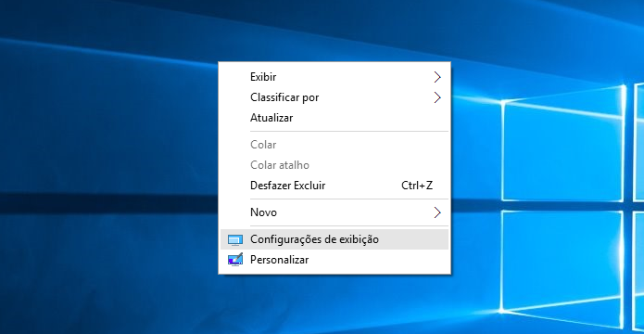
Task: Expand the Classificar por submenu chevron
Action: [x=437, y=97]
